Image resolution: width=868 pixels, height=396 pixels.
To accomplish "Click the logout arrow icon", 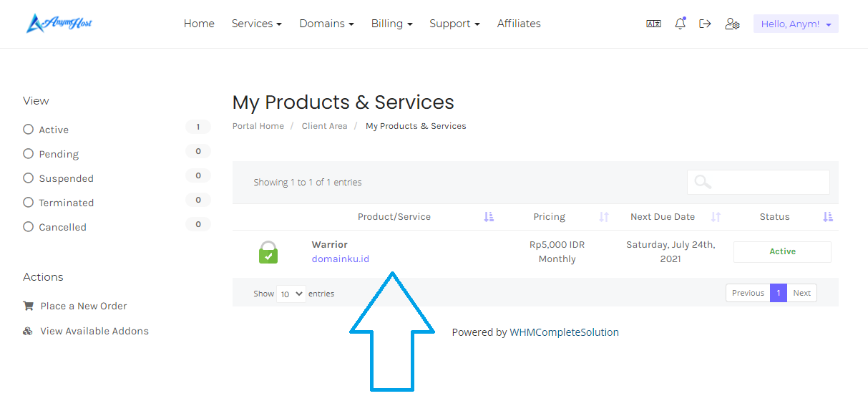I will coord(705,24).
